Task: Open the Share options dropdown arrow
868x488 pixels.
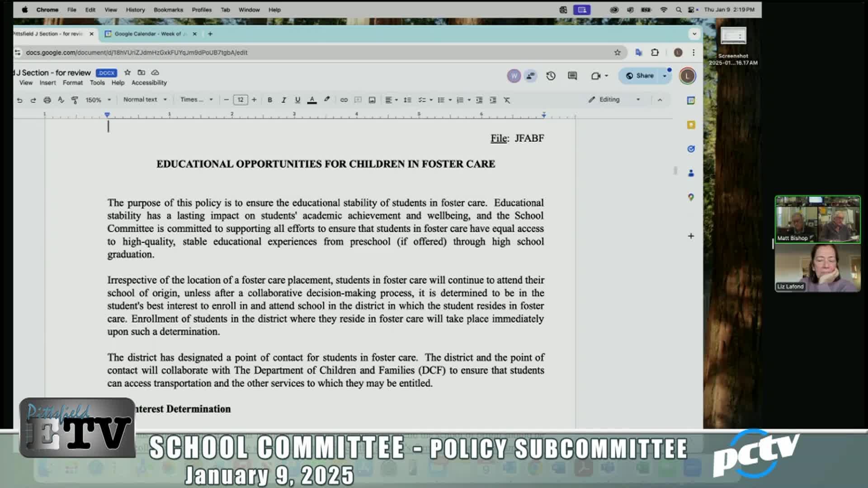Action: pos(665,76)
